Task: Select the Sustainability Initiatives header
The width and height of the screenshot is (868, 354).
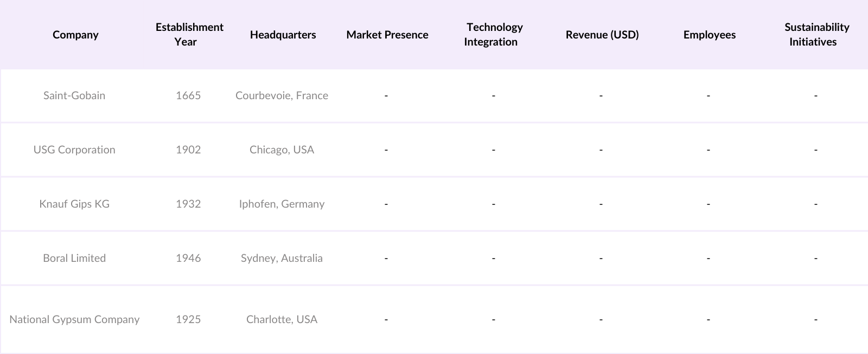Action: click(816, 35)
